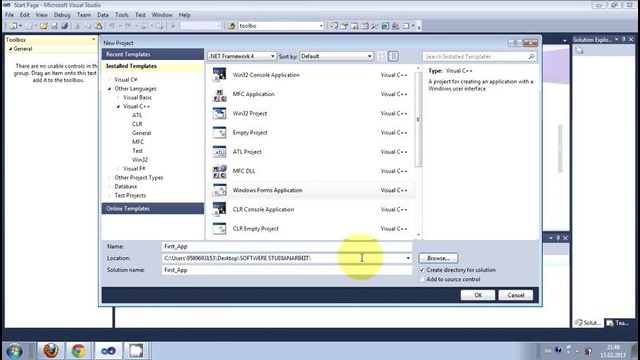Image resolution: width=640 pixels, height=360 pixels.
Task: Collapse Visual C++ tree node
Action: (x=118, y=107)
